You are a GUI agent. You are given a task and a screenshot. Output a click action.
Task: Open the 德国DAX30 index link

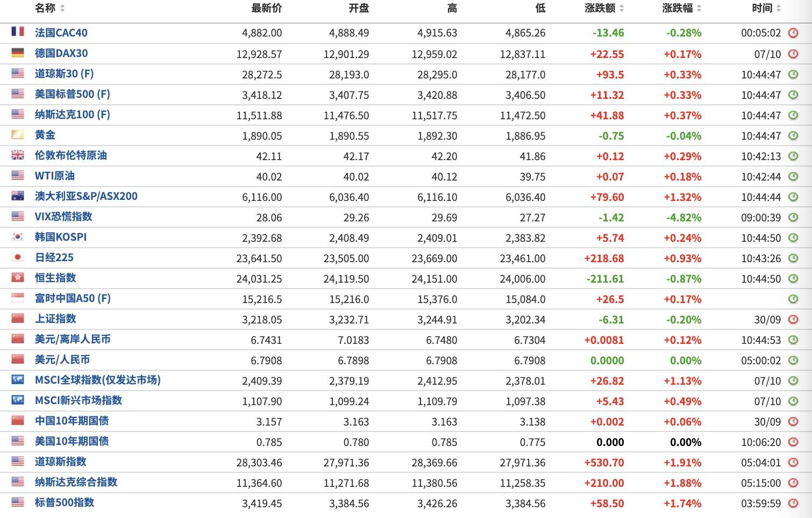tap(61, 53)
